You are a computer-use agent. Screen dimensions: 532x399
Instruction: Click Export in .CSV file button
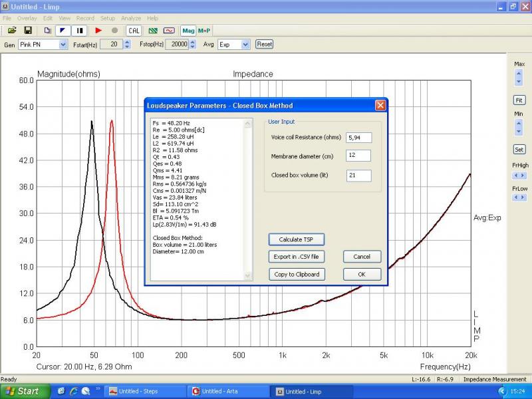[296, 257]
